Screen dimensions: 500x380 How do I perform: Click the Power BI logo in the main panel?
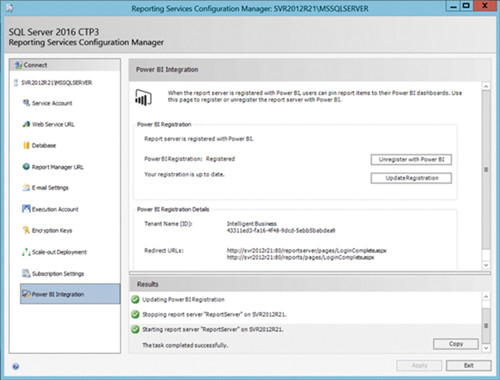(143, 98)
